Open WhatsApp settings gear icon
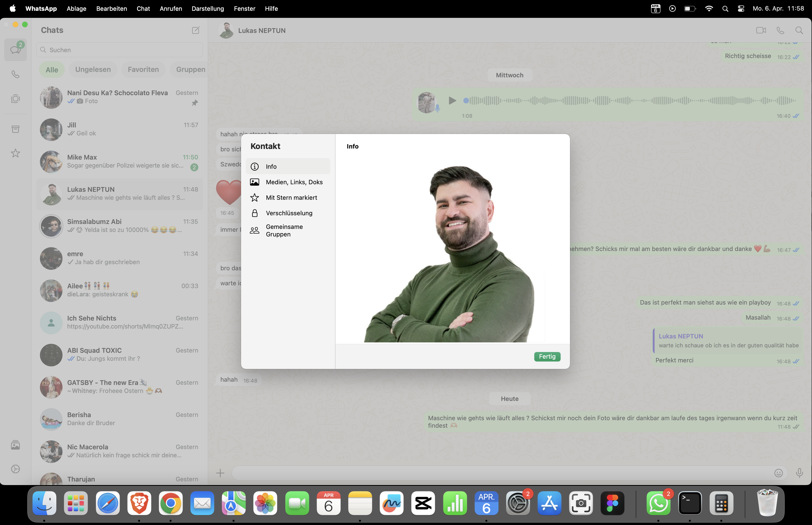Screen dimensions: 812x525 pyautogui.click(x=15, y=469)
